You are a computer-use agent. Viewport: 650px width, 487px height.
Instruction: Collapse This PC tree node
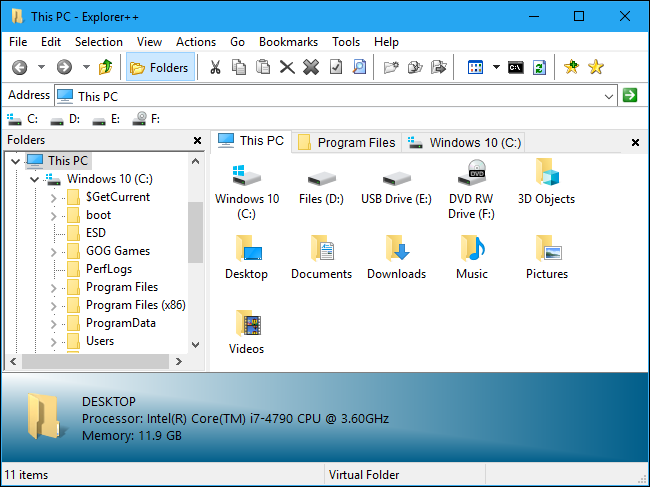click(x=15, y=161)
